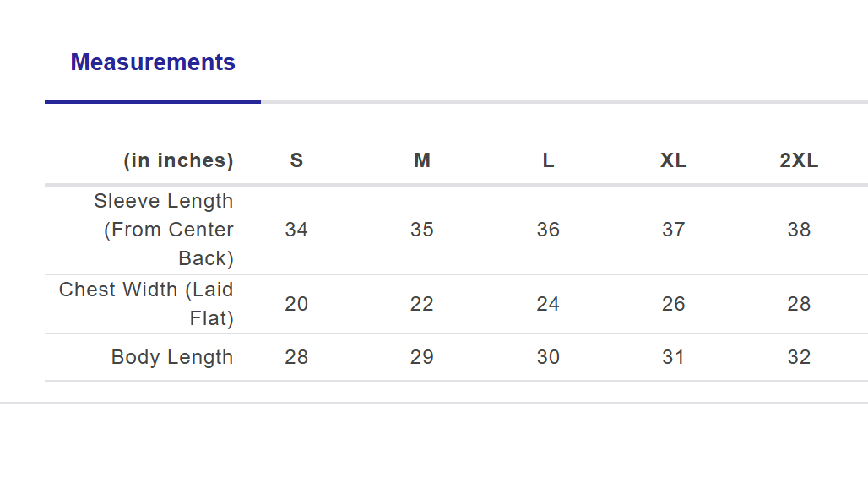The height and width of the screenshot is (493, 868).
Task: Click body length value 29 for size M
Action: pyautogui.click(x=422, y=357)
